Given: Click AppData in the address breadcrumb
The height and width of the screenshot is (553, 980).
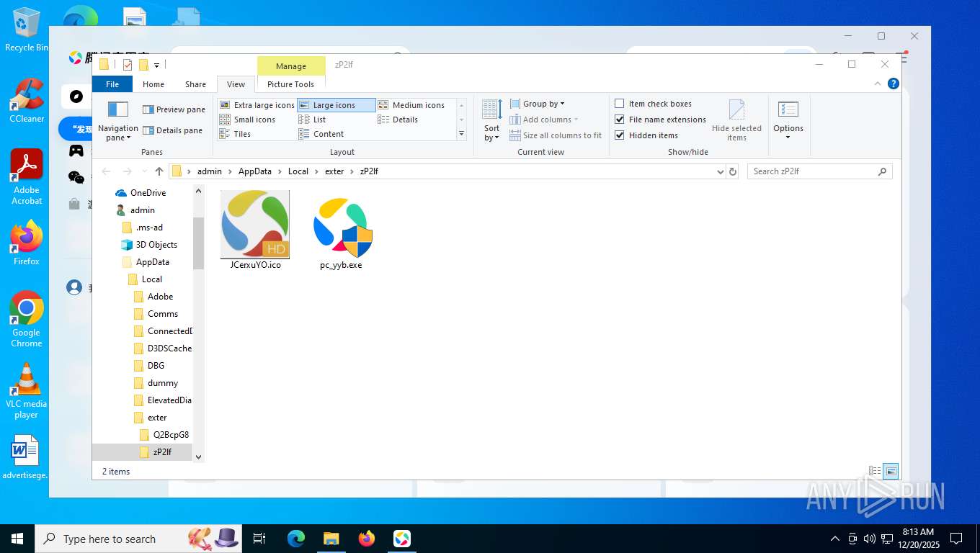Looking at the screenshot, I should [x=255, y=171].
